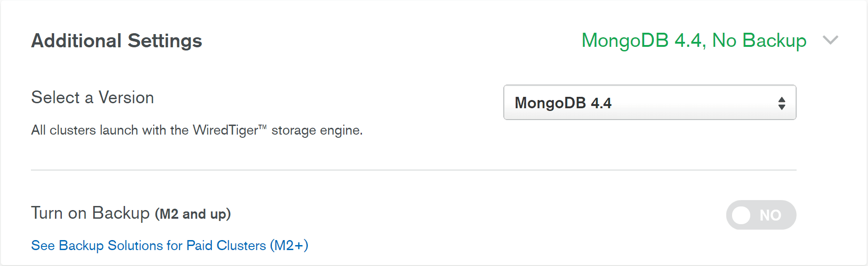Click the Select a Version label
868x266 pixels.
tap(92, 98)
